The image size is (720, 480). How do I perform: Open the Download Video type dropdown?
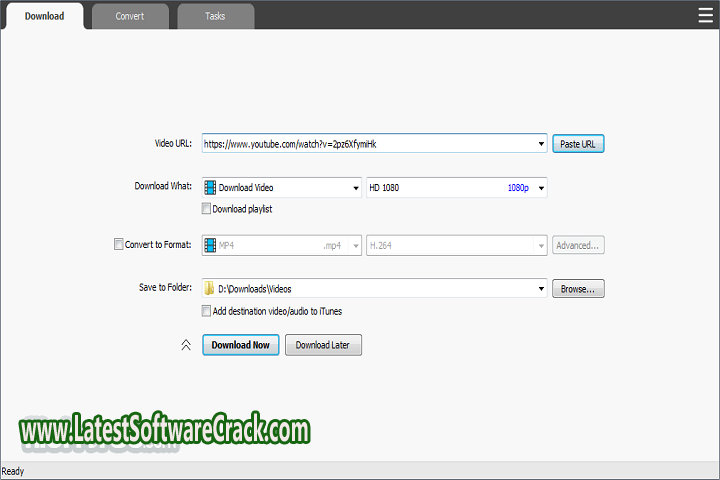355,188
